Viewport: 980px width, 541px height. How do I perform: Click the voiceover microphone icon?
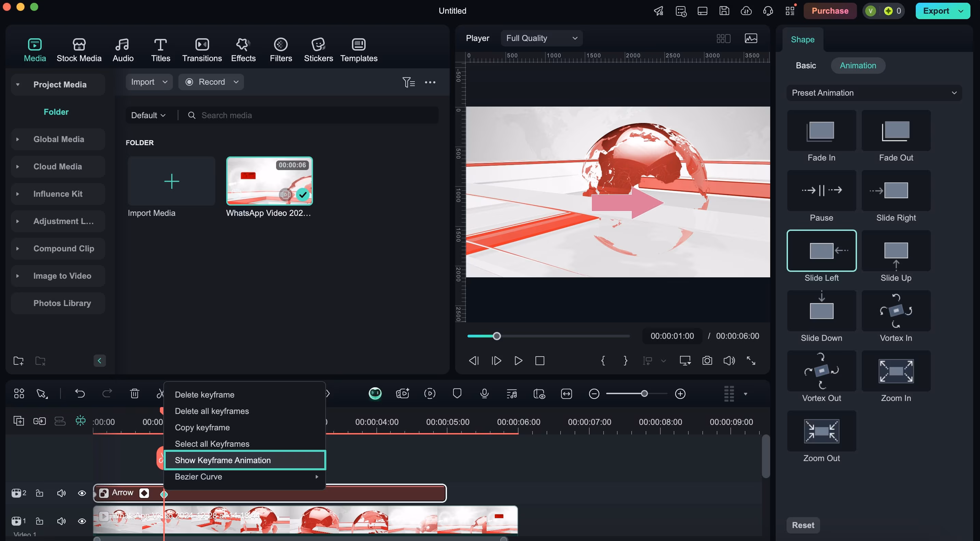pos(484,393)
